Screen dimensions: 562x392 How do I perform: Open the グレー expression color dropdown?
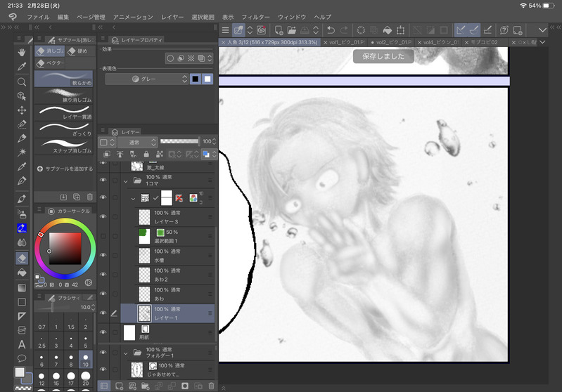pyautogui.click(x=146, y=79)
